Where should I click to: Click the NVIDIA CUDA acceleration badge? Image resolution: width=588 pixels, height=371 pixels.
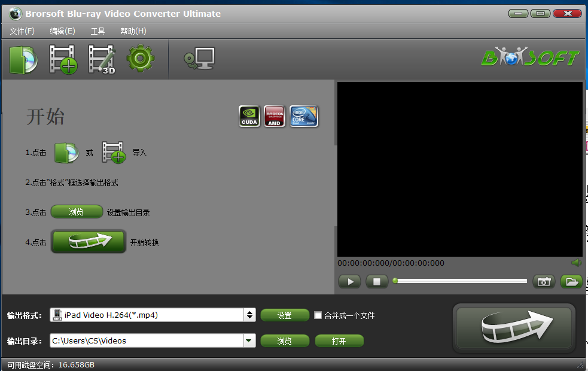click(249, 115)
